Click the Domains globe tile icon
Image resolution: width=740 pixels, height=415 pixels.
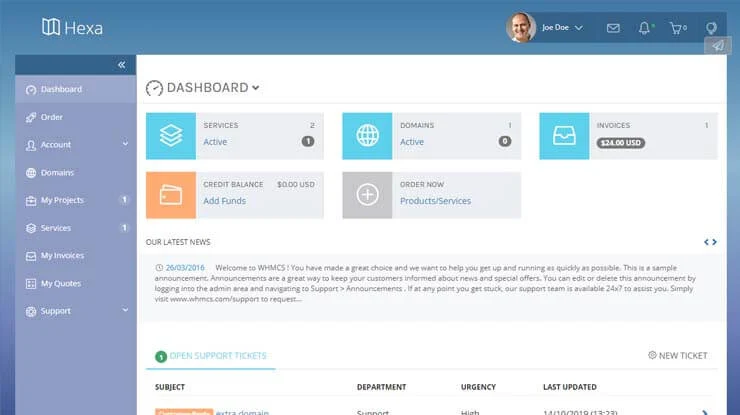pos(367,136)
